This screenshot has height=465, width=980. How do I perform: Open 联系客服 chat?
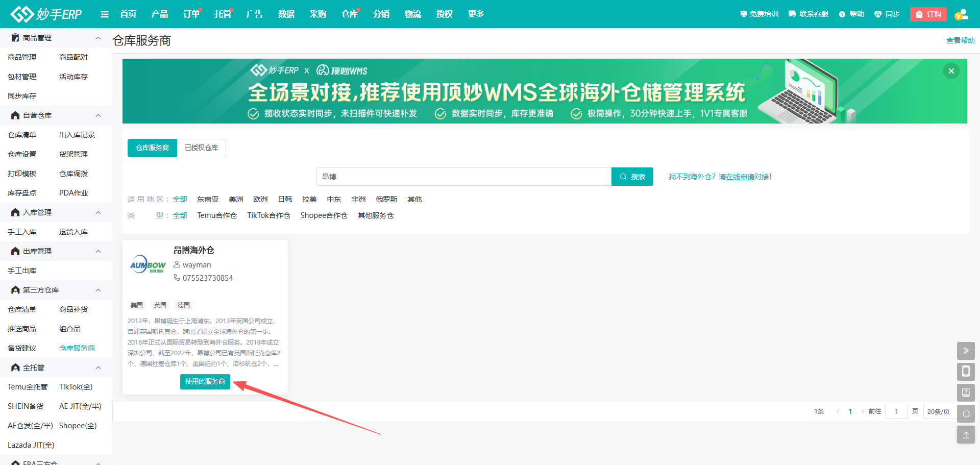[808, 14]
